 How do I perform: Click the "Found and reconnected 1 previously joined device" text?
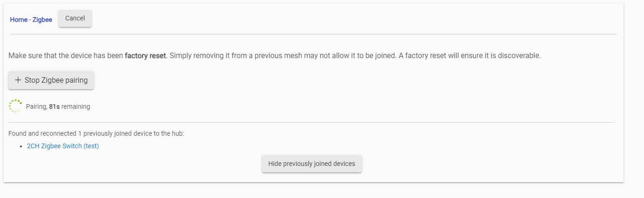pos(96,133)
